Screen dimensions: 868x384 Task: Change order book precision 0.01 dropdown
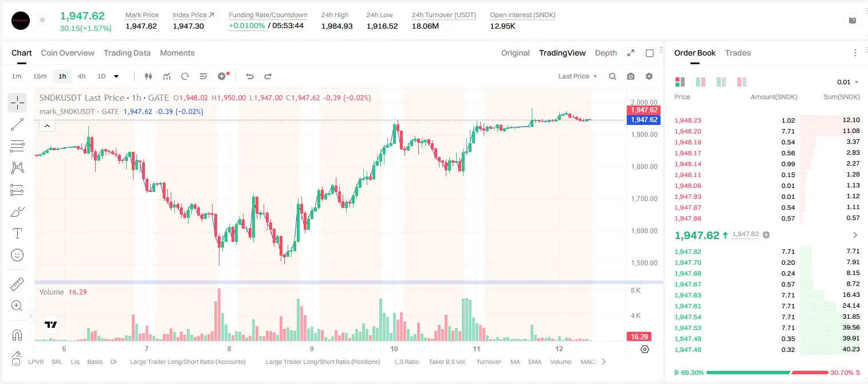pyautogui.click(x=848, y=82)
